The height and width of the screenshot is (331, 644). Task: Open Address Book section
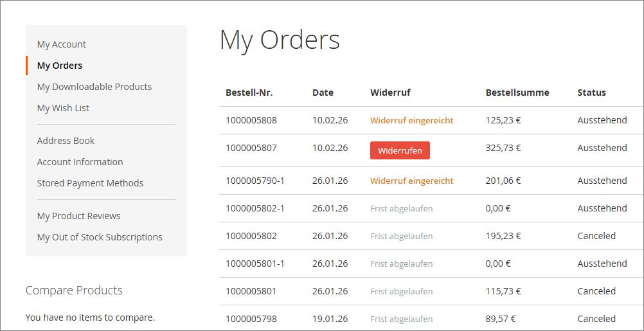click(66, 141)
